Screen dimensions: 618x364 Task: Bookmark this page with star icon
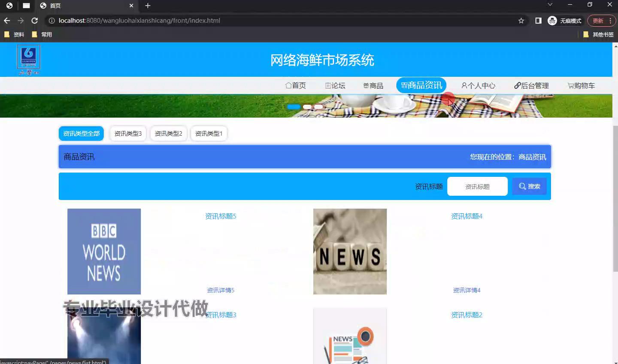coord(521,21)
